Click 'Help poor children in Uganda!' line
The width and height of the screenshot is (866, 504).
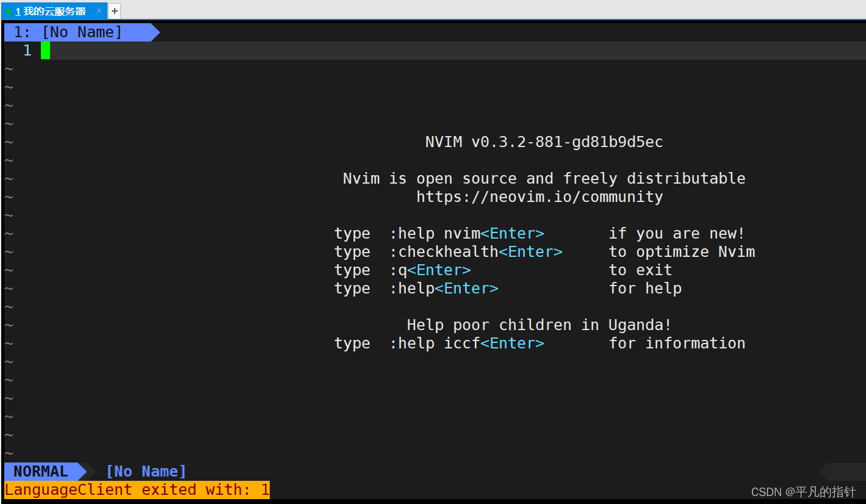539,325
